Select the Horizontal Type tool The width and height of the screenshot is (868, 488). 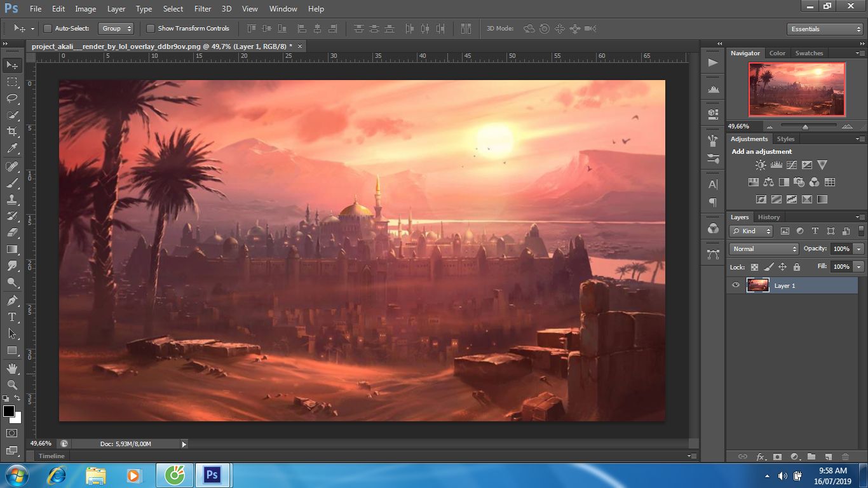tap(12, 316)
